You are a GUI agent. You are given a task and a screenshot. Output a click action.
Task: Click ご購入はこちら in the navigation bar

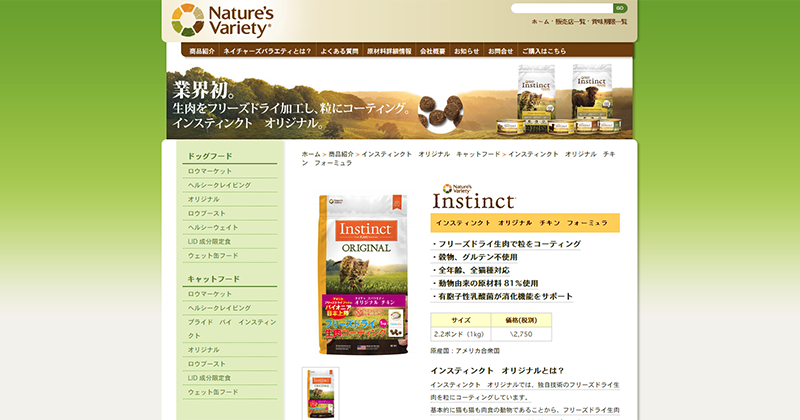tap(544, 51)
